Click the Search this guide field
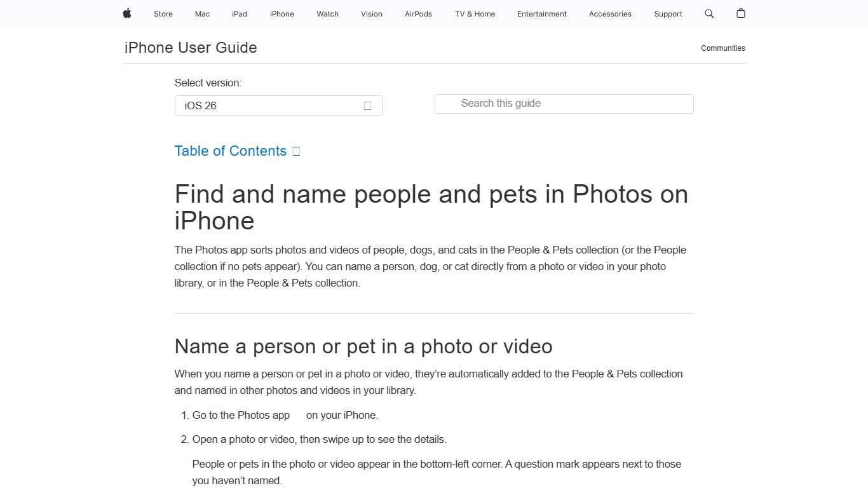Viewport: 868px width, 488px height. point(564,104)
